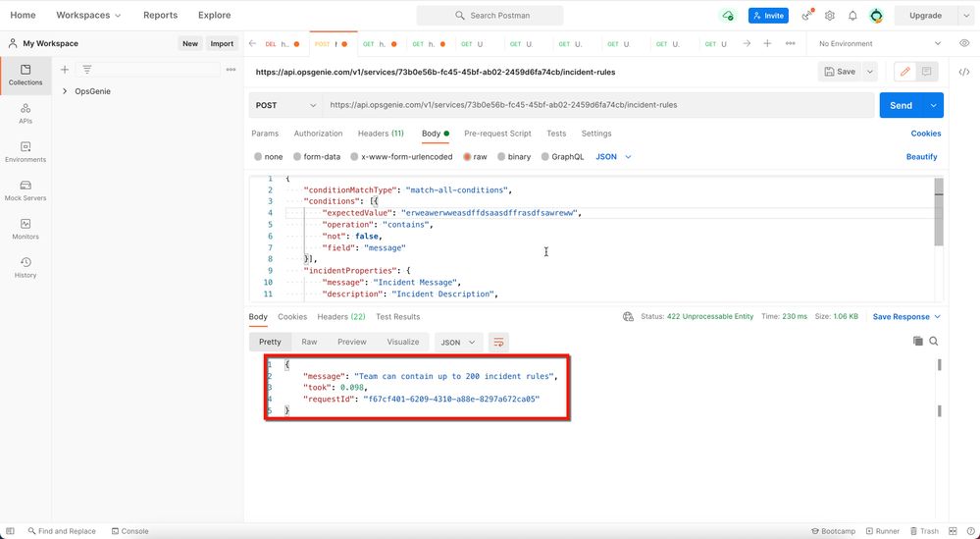Open the Monitors sidebar panel
Screen dimensions: 980x539
pos(26,229)
